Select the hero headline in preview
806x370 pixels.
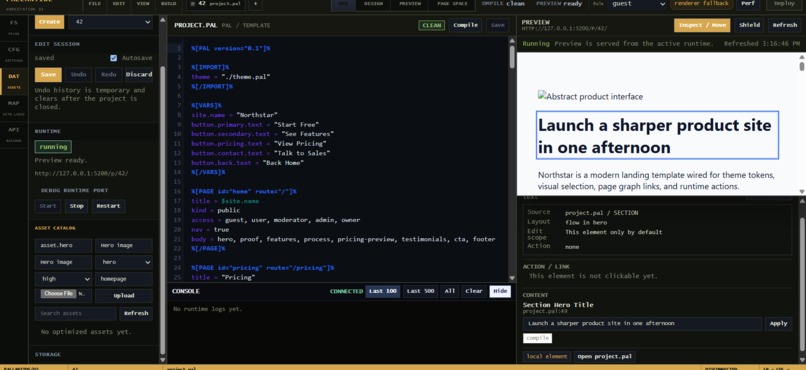(657, 135)
